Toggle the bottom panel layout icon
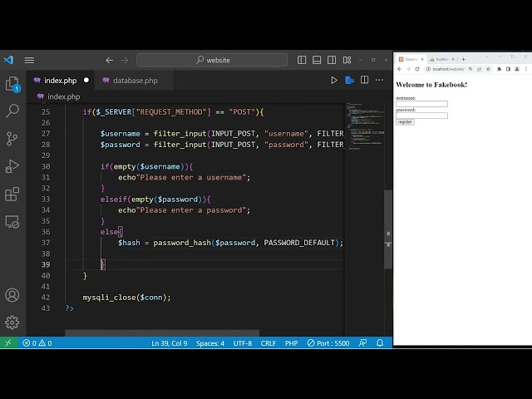 [317, 60]
